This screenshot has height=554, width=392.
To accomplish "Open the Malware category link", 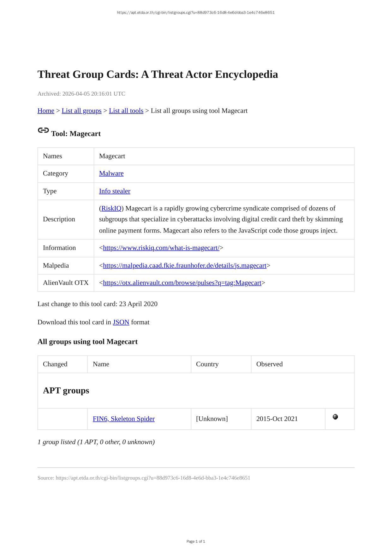I will [111, 174].
